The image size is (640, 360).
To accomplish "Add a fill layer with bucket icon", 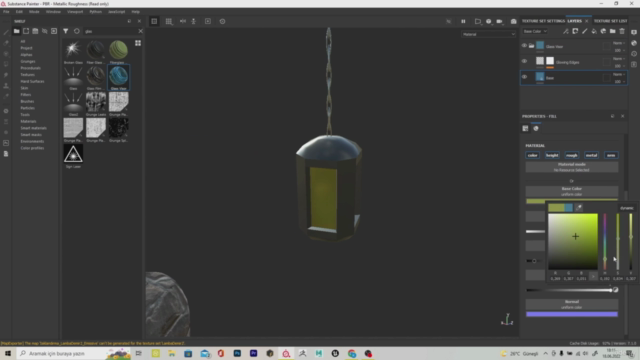I will 594,31.
